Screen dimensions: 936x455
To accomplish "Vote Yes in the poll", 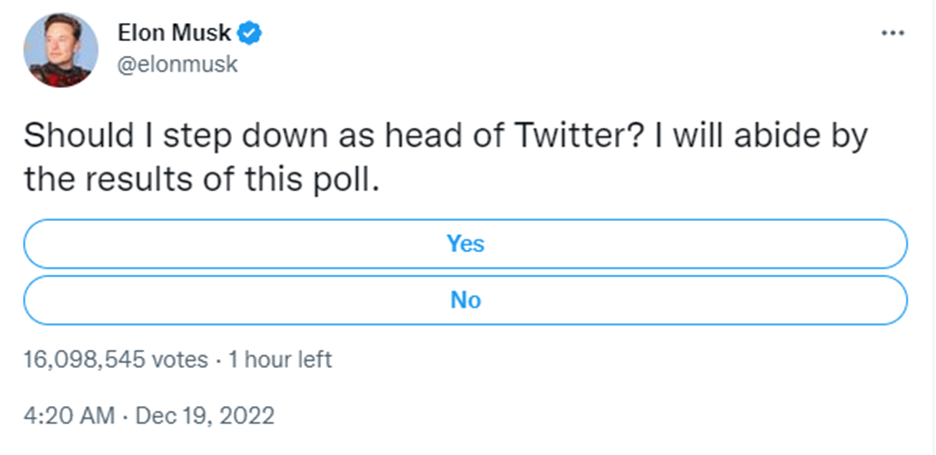I will coord(465,244).
